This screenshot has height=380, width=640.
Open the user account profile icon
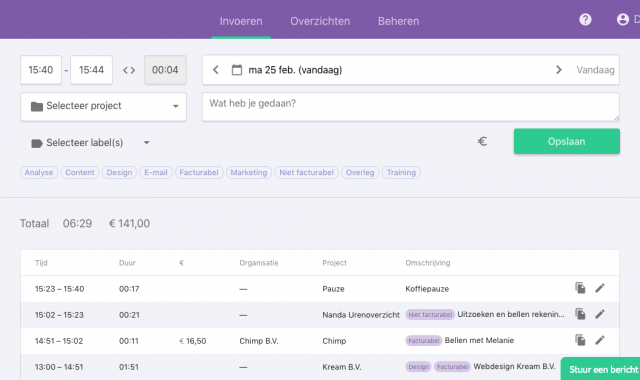(623, 19)
